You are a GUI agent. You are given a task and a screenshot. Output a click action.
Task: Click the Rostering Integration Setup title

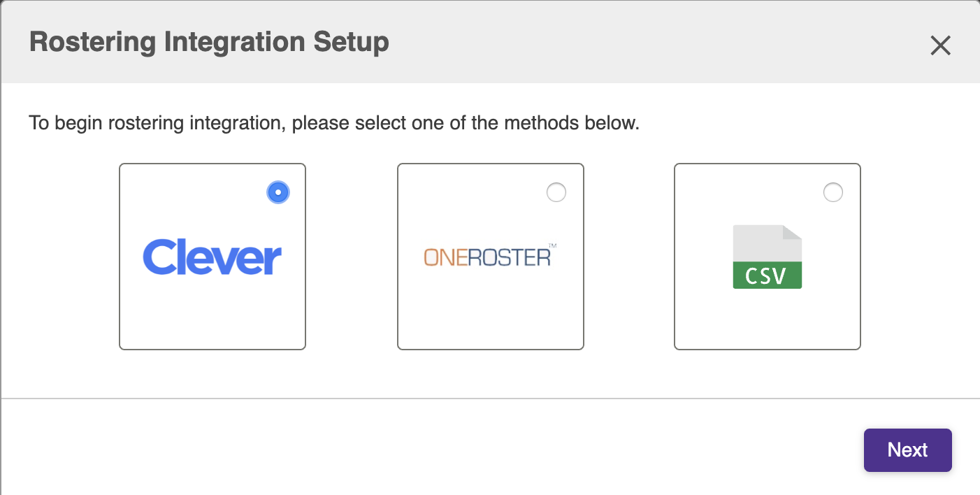[x=209, y=42]
